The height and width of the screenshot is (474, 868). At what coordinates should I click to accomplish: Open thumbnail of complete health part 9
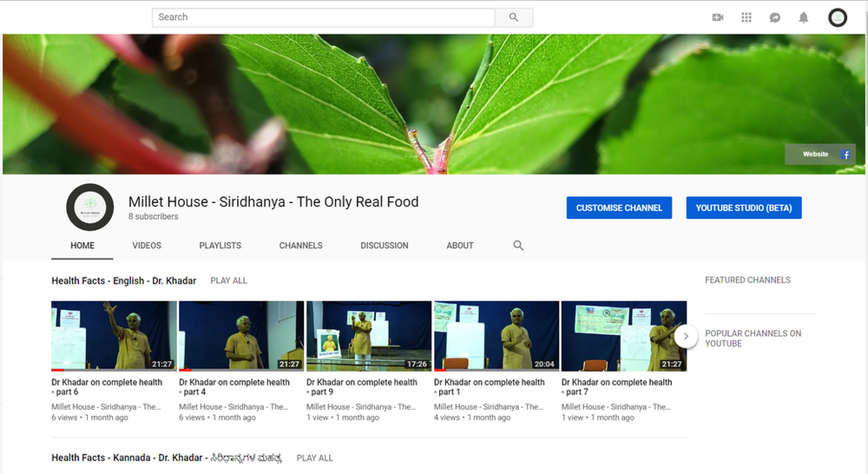tap(369, 336)
